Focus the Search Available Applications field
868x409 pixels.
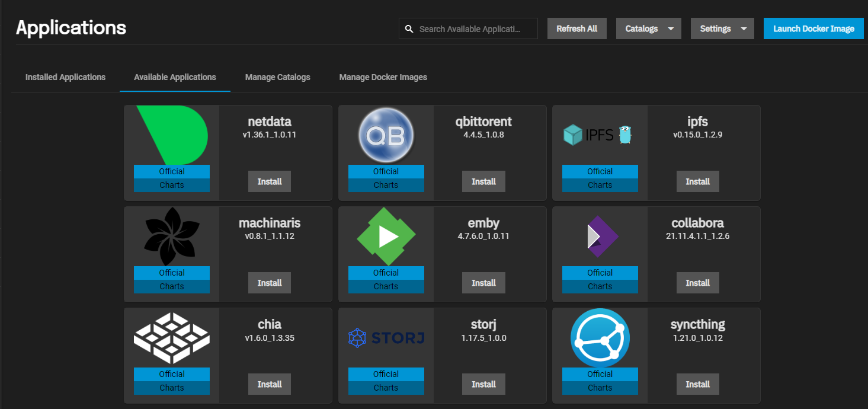click(468, 28)
